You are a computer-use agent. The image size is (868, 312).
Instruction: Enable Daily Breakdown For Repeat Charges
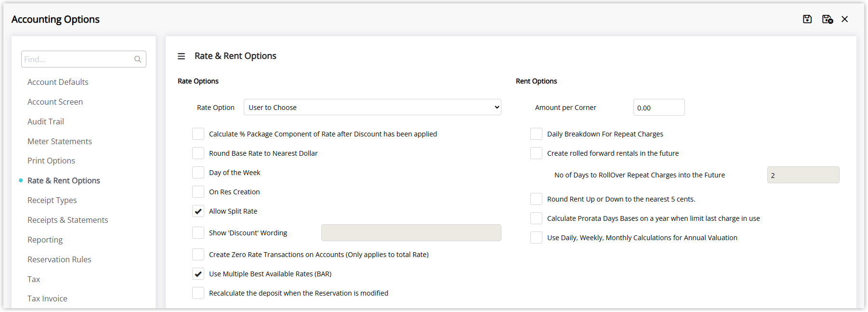[x=536, y=134]
